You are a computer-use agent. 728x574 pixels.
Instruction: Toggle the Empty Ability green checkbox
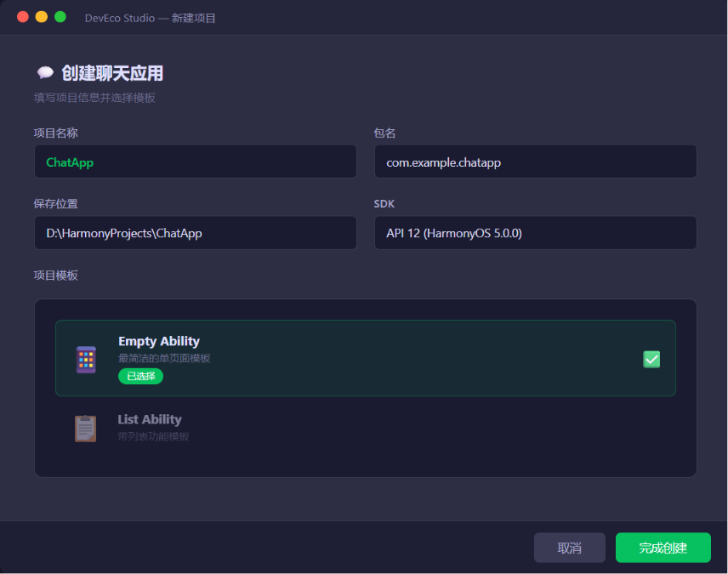point(651,359)
